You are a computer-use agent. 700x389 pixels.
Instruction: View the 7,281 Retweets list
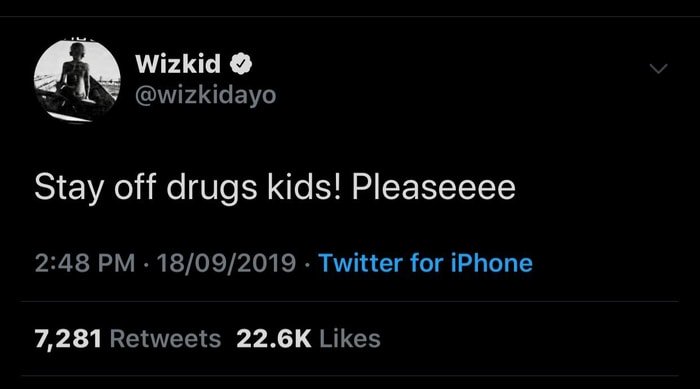click(128, 339)
